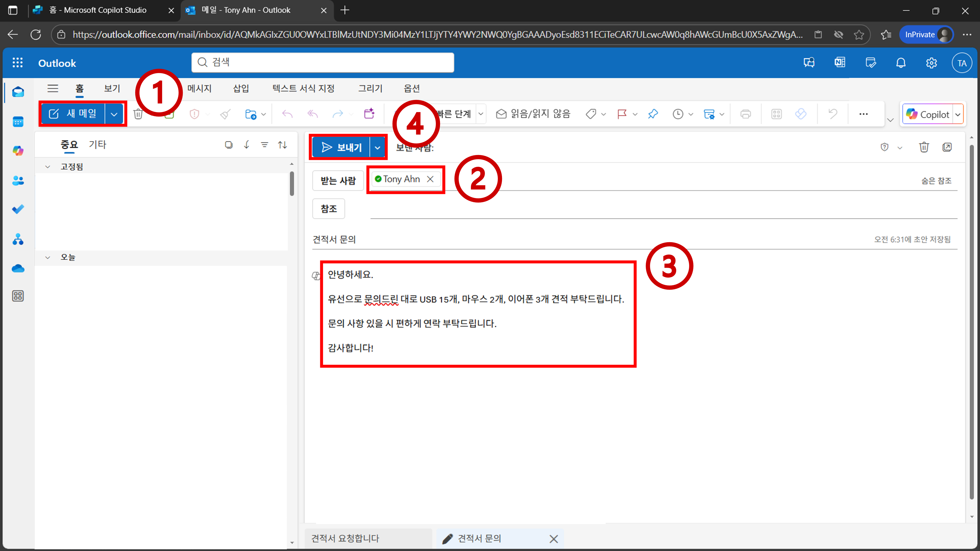Viewport: 980px width, 551px height.
Task: Discard draft with compose trash icon
Action: point(924,147)
